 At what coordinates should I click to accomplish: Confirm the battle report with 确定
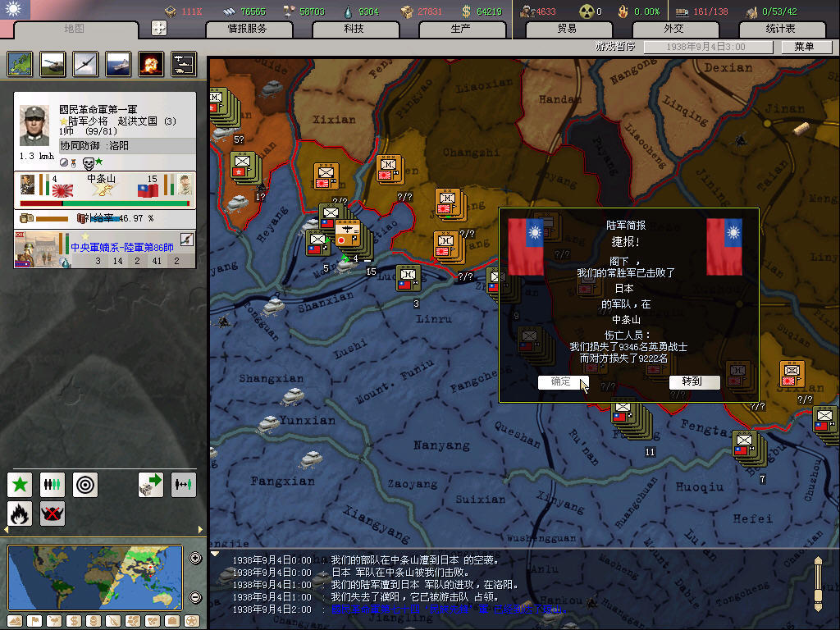click(562, 382)
